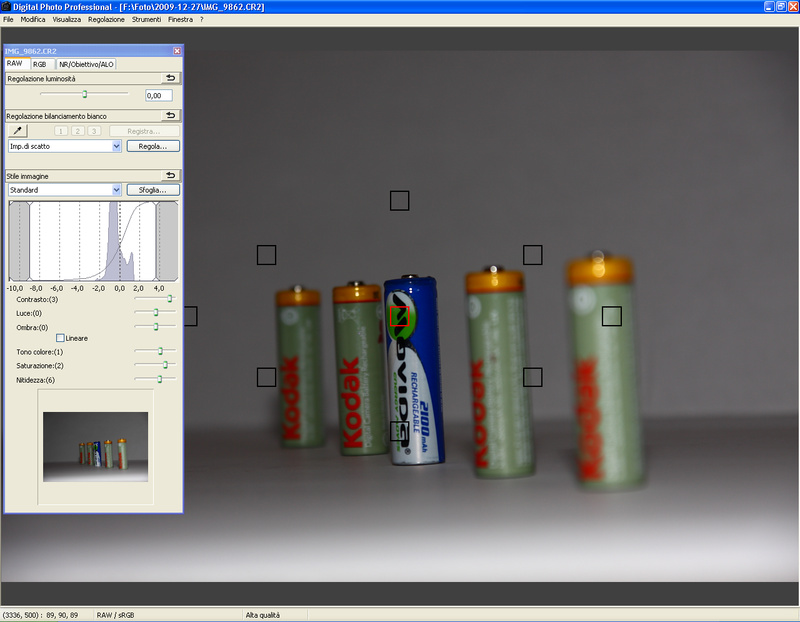Open the File menu
Viewport: 800px width, 622px height.
(8, 19)
